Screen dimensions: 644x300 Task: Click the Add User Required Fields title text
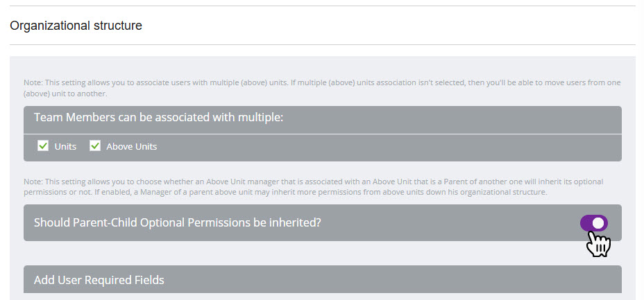click(99, 281)
